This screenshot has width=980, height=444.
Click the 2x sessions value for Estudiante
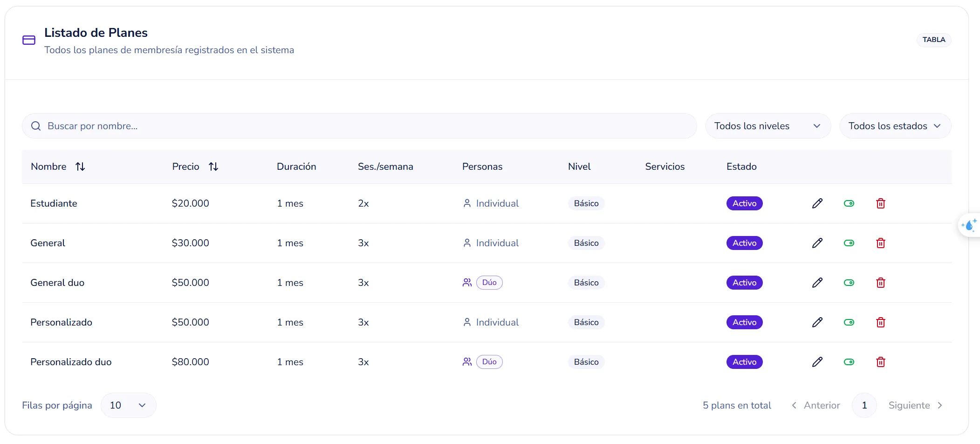point(363,203)
